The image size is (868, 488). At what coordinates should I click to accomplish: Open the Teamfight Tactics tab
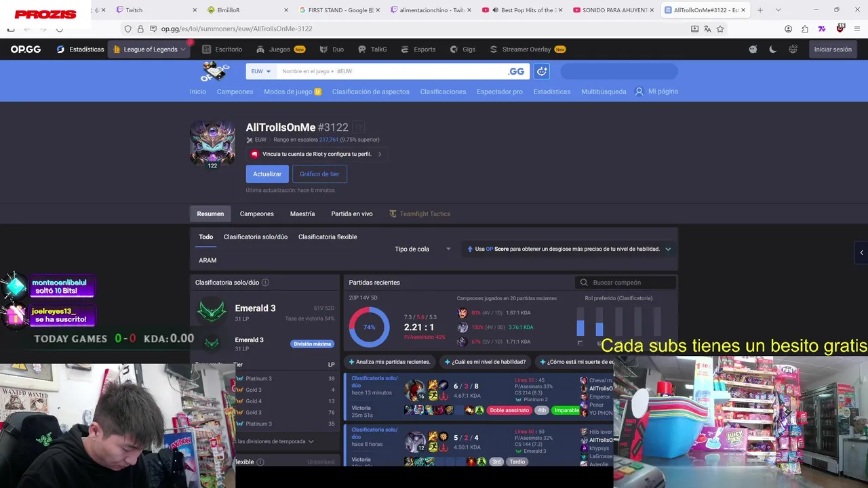420,213
